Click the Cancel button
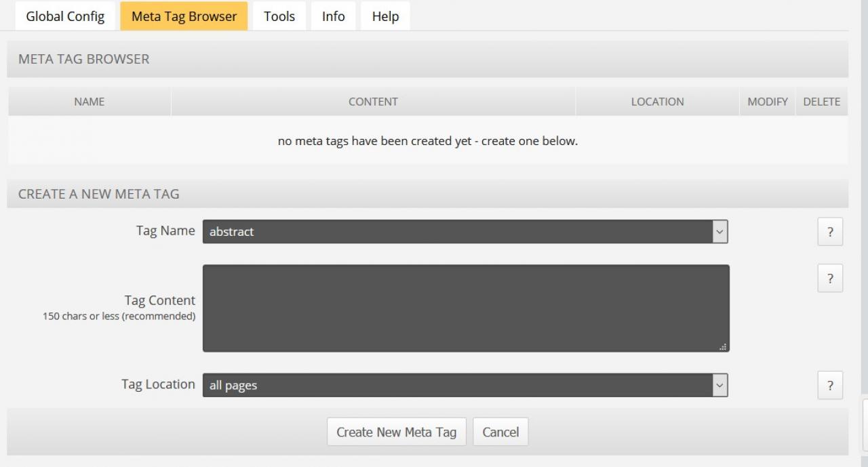This screenshot has height=467, width=868. pos(500,432)
